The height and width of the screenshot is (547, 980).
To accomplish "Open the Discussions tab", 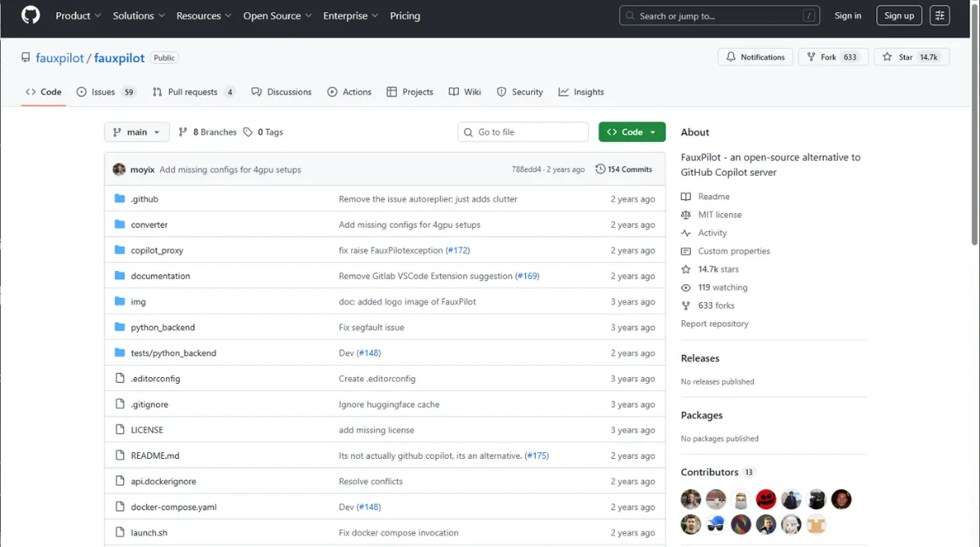I will [282, 92].
